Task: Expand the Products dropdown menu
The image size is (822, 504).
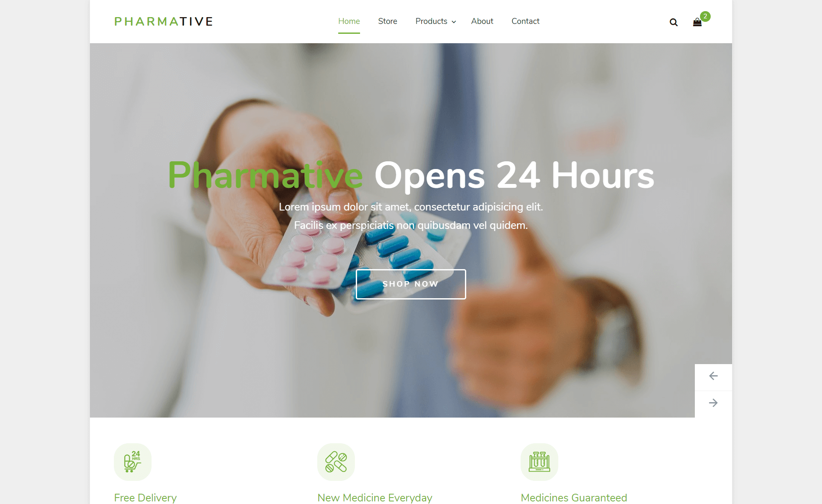Action: pos(435,21)
